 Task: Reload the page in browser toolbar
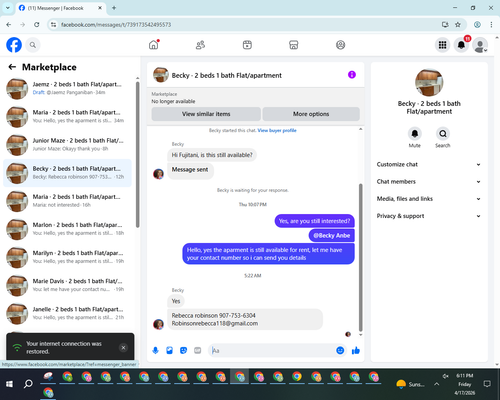pyautogui.click(x=37, y=24)
